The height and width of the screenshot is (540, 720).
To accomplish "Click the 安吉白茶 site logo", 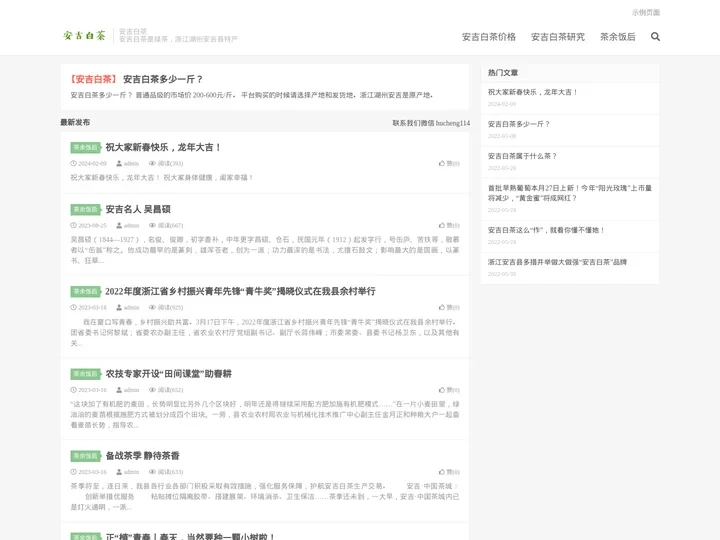I will tap(84, 35).
